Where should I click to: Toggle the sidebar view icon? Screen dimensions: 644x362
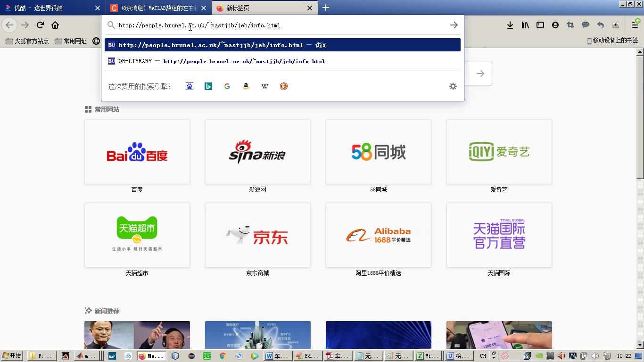click(540, 25)
